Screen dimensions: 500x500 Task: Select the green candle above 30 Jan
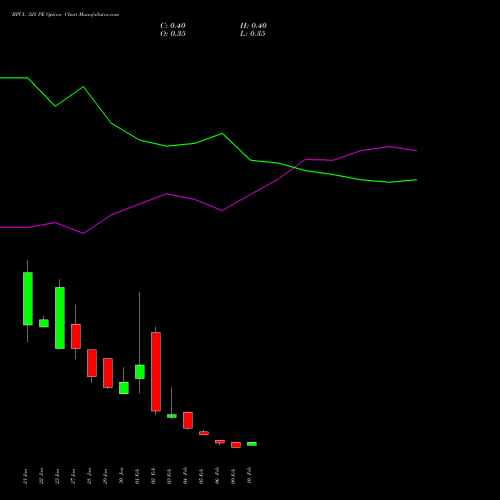coord(124,388)
